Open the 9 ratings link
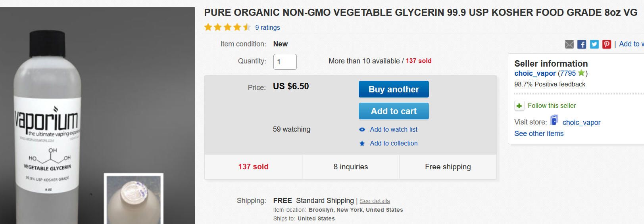Viewport: 644px width, 224px height. (267, 27)
